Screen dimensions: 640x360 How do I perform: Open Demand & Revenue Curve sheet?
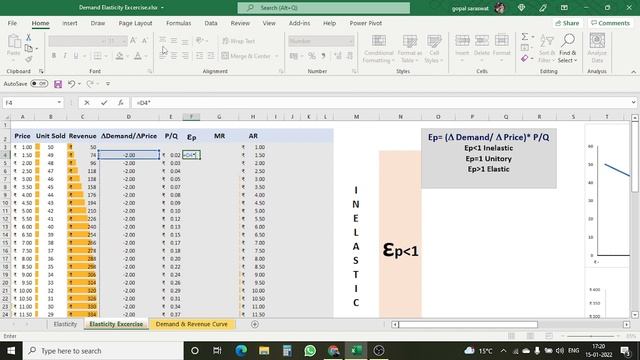click(191, 324)
